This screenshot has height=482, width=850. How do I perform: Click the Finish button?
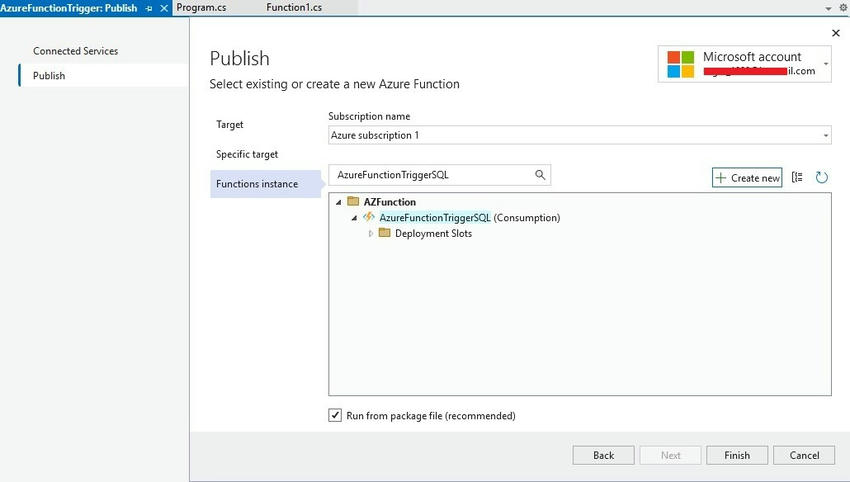coord(737,455)
